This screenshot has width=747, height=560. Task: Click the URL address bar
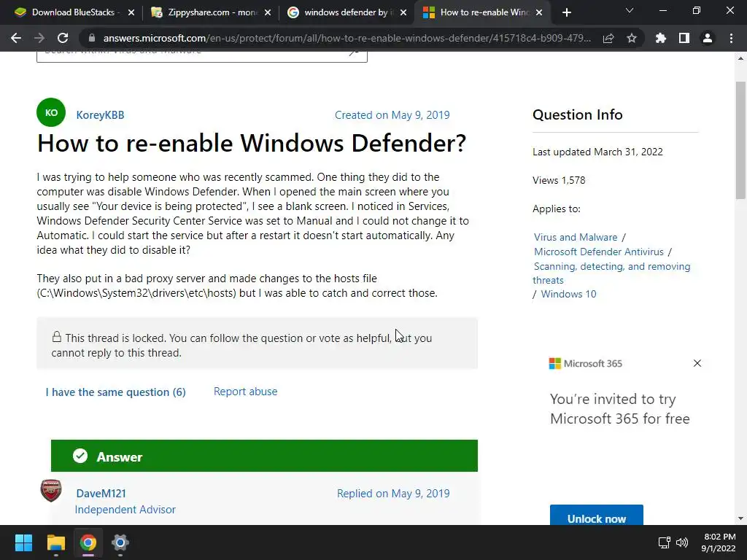point(347,38)
